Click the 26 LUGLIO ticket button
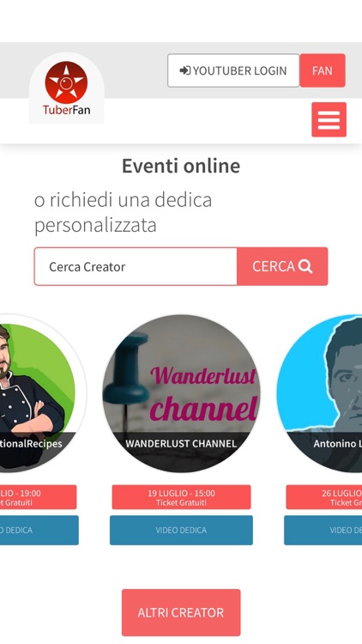The image size is (362, 644). 324,497
